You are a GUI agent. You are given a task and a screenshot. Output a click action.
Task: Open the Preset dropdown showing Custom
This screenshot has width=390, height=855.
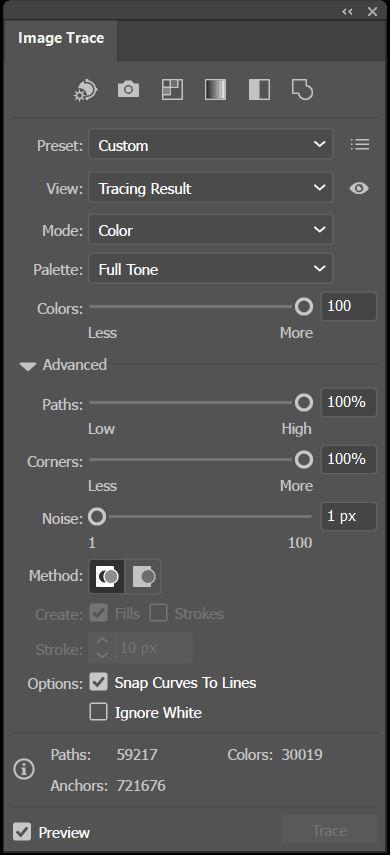coord(211,144)
